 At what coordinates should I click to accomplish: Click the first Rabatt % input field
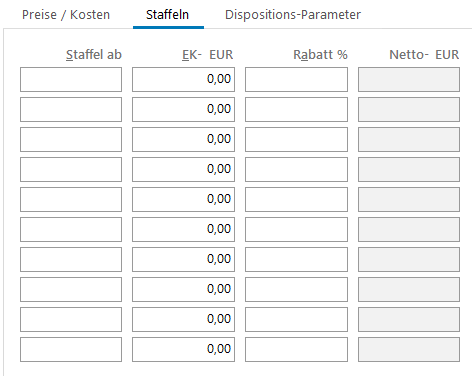(x=296, y=79)
